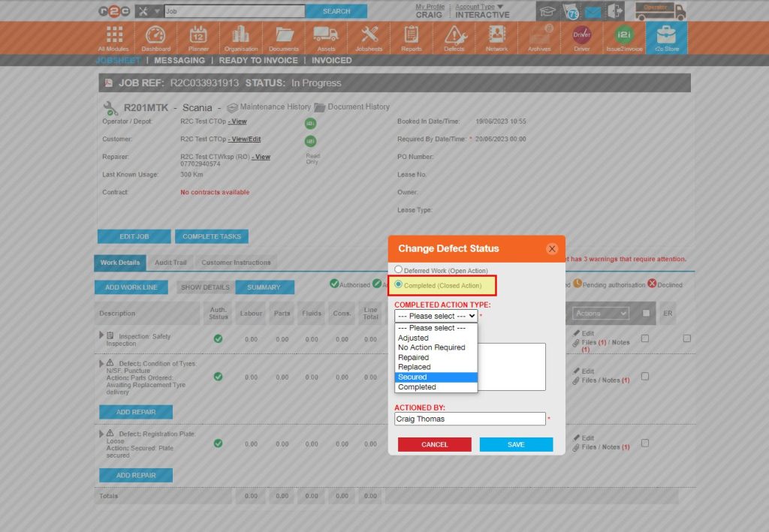Screen dimensions: 769x532
Task: Click the Actioned By text field
Action: 469,419
